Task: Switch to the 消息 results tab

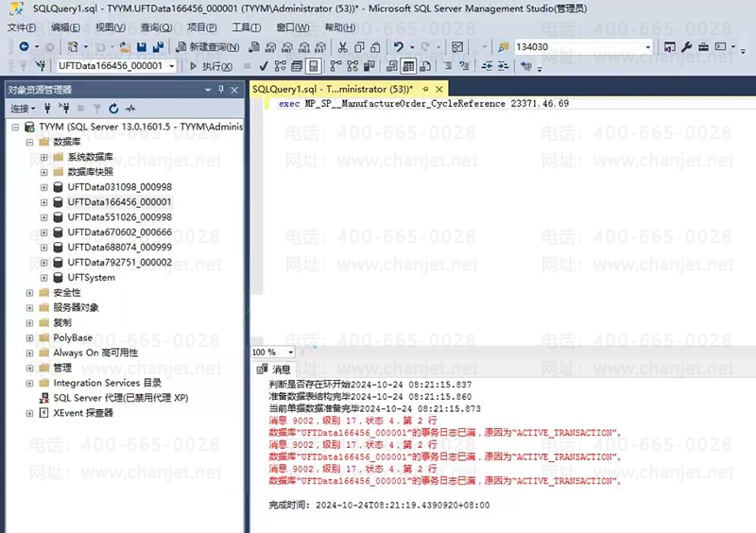Action: (273, 370)
